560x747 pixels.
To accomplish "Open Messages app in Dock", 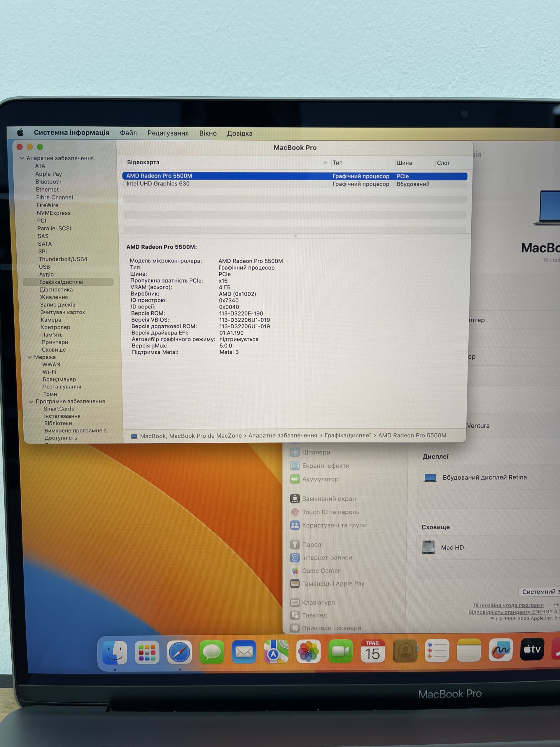I will (x=212, y=652).
